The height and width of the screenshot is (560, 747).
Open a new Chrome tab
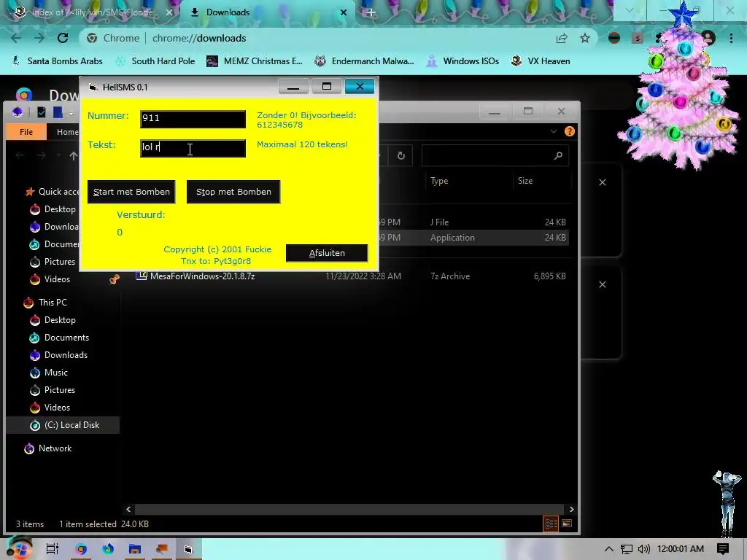pos(371,12)
